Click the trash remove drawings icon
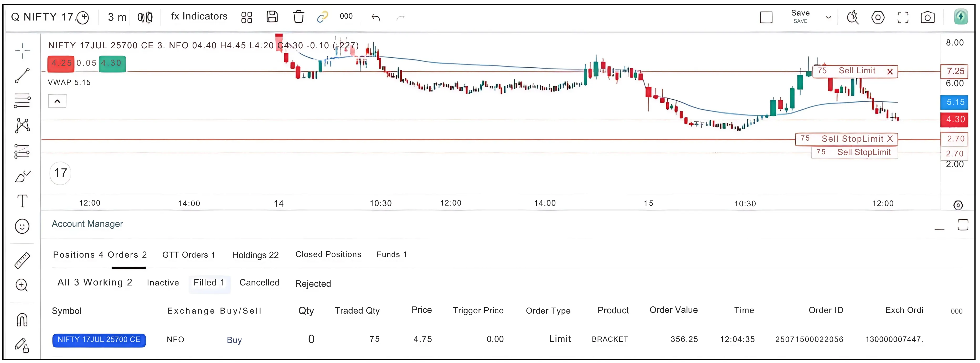 pos(298,17)
